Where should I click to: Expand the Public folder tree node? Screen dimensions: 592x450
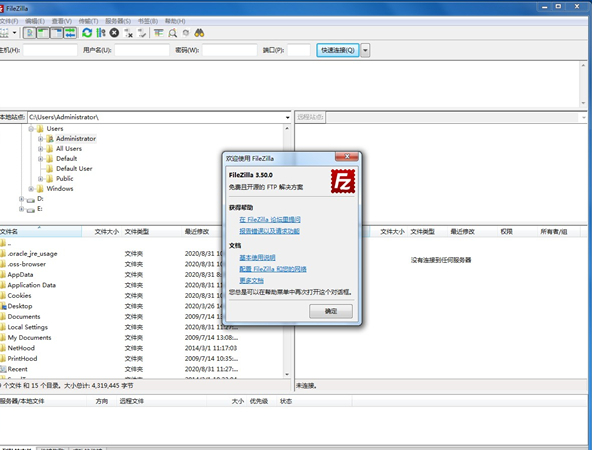[40, 179]
